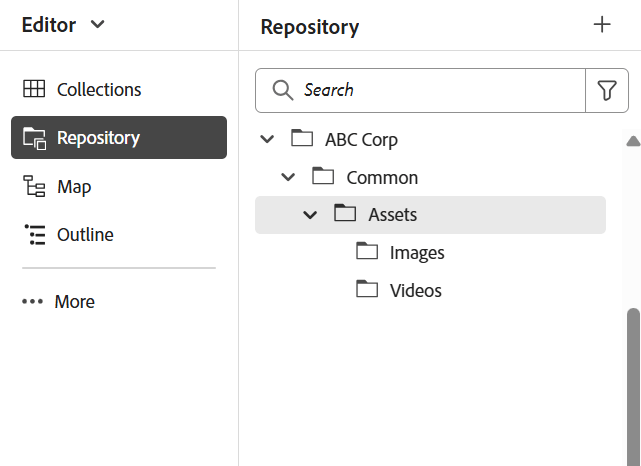Open the filter funnel icon beside Search

pos(606,90)
